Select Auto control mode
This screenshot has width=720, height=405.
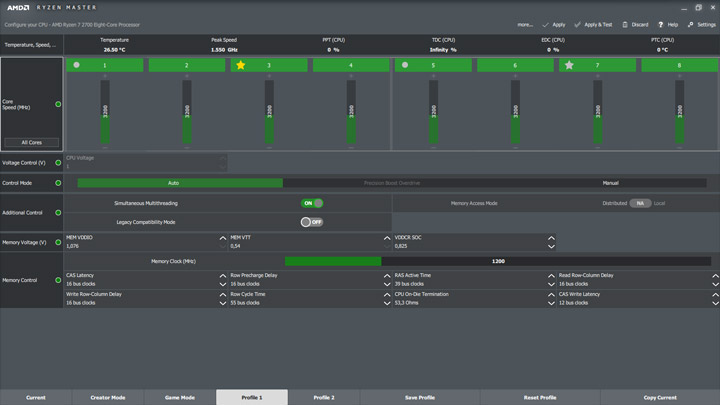point(180,183)
